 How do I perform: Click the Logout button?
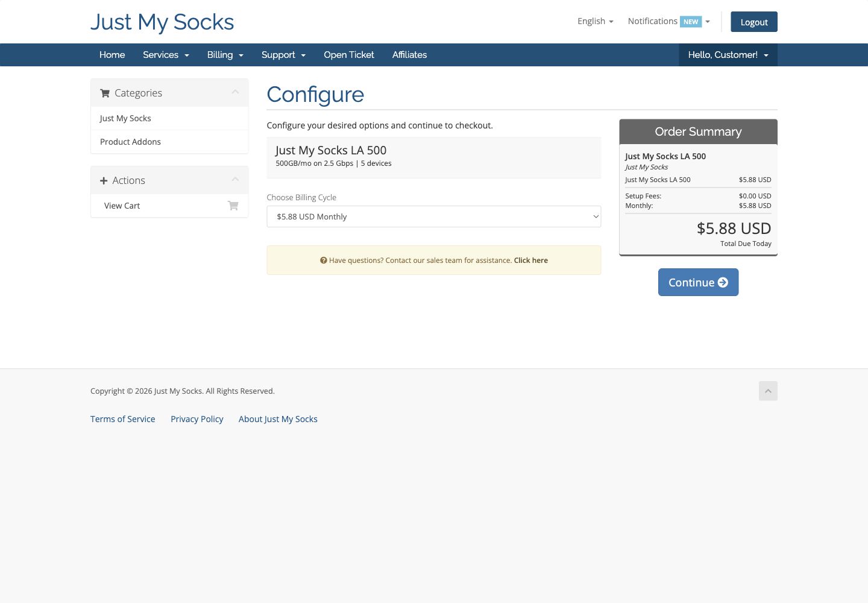(754, 22)
